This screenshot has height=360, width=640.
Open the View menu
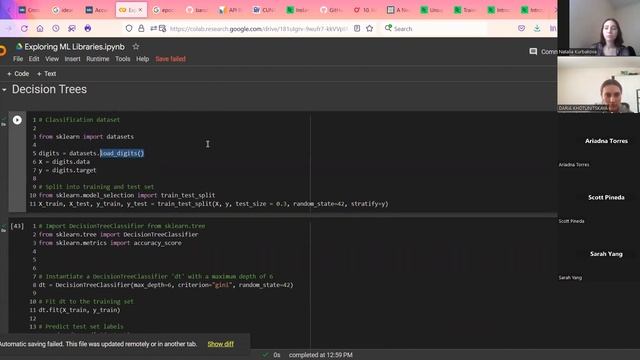pyautogui.click(x=52, y=59)
